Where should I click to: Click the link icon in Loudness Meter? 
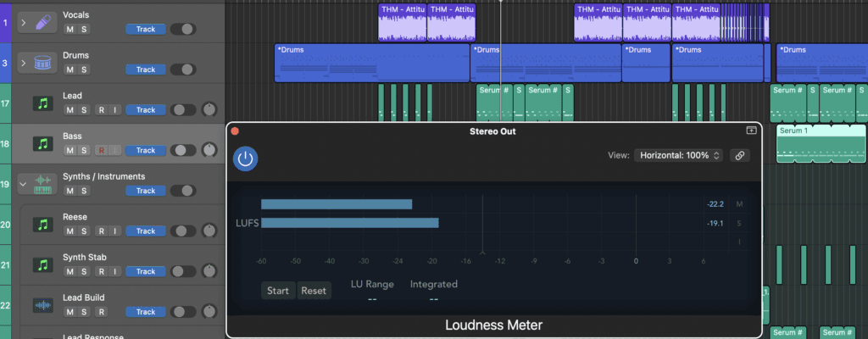coord(740,155)
